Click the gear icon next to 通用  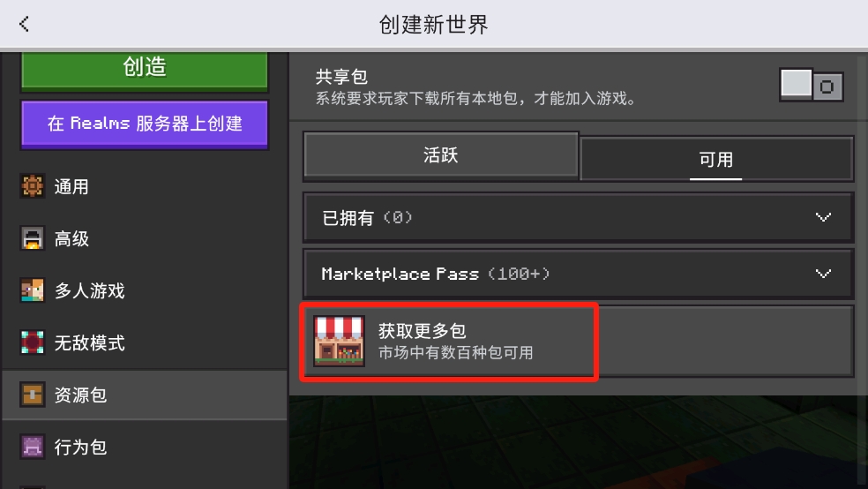click(32, 186)
